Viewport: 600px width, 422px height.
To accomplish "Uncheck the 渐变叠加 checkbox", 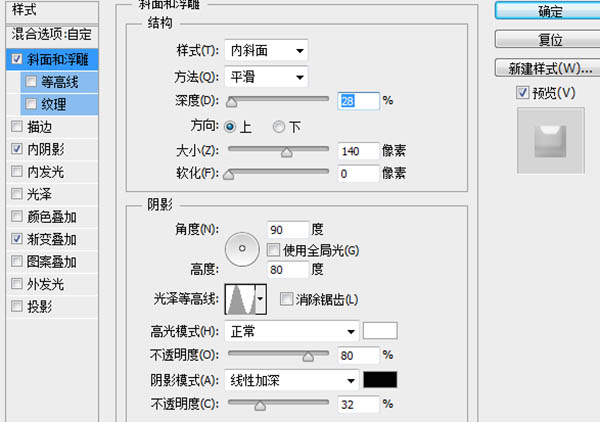I will [16, 239].
